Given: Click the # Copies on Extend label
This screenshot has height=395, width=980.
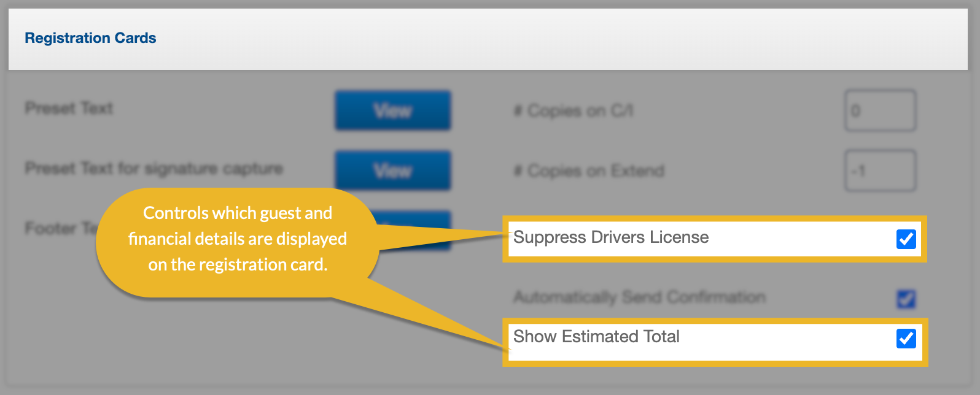Looking at the screenshot, I should pyautogui.click(x=589, y=171).
